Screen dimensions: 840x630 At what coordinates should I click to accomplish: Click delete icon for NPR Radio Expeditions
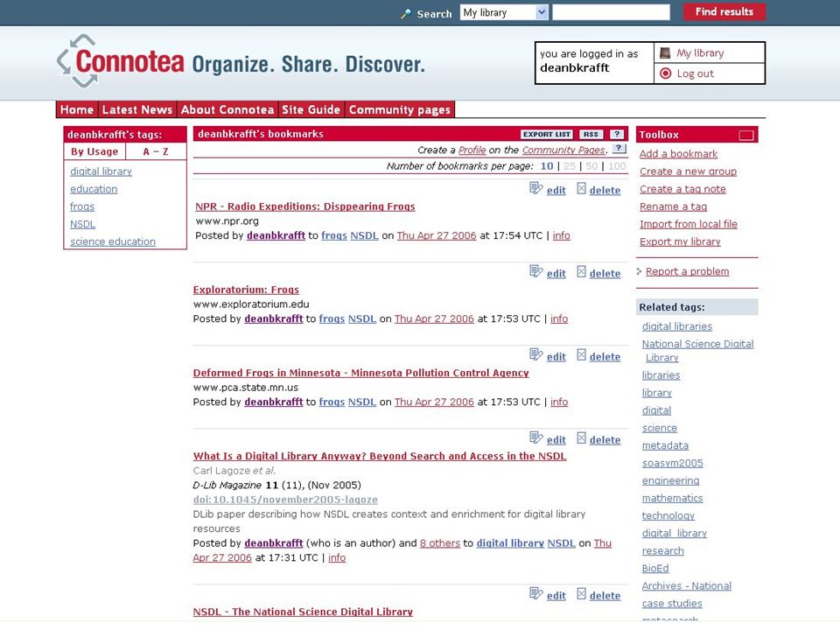pyautogui.click(x=581, y=188)
